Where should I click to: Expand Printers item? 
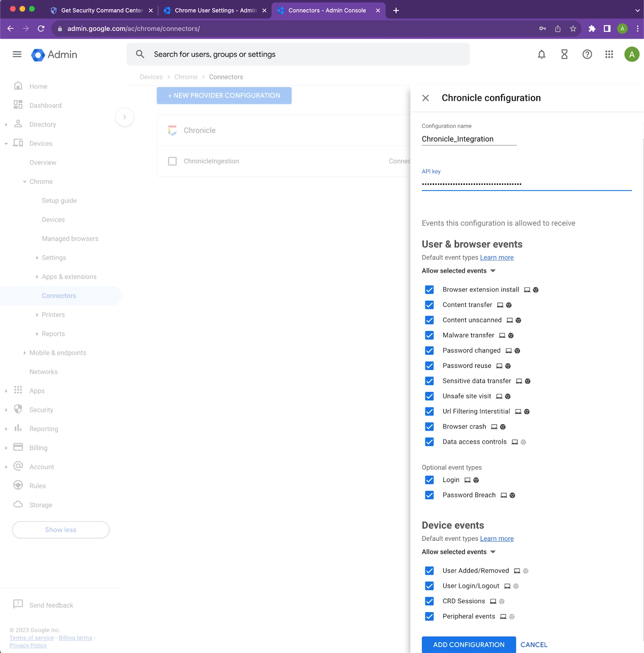[x=37, y=315]
